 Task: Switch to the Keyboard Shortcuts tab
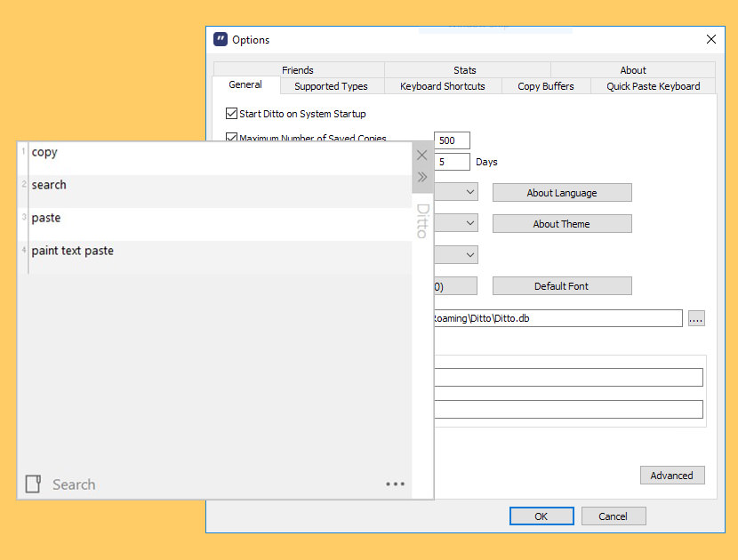point(443,86)
